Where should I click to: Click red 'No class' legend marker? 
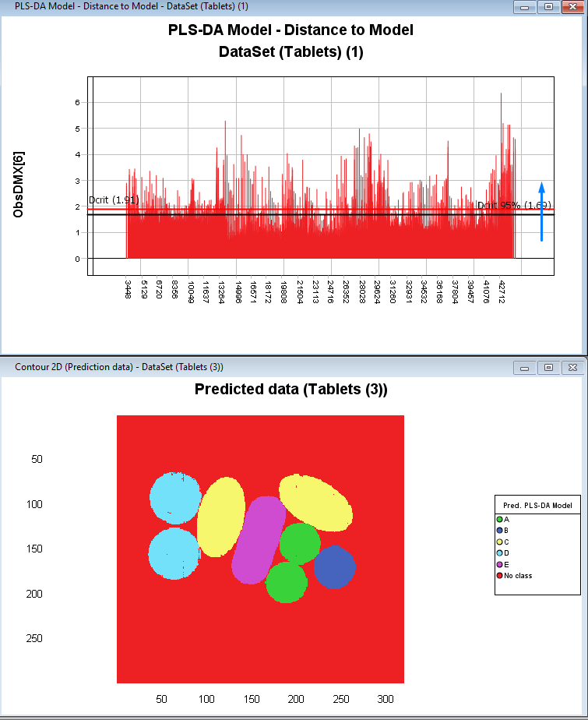(x=500, y=575)
